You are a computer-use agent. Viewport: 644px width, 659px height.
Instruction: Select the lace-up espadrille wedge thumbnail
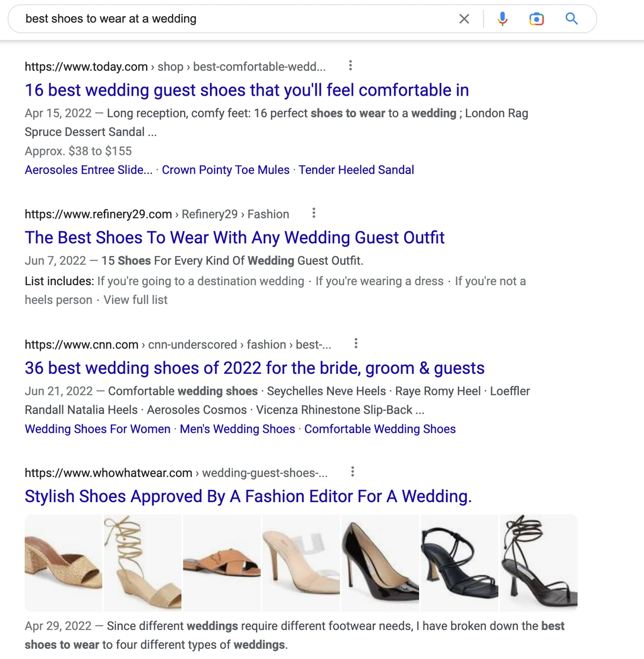142,563
